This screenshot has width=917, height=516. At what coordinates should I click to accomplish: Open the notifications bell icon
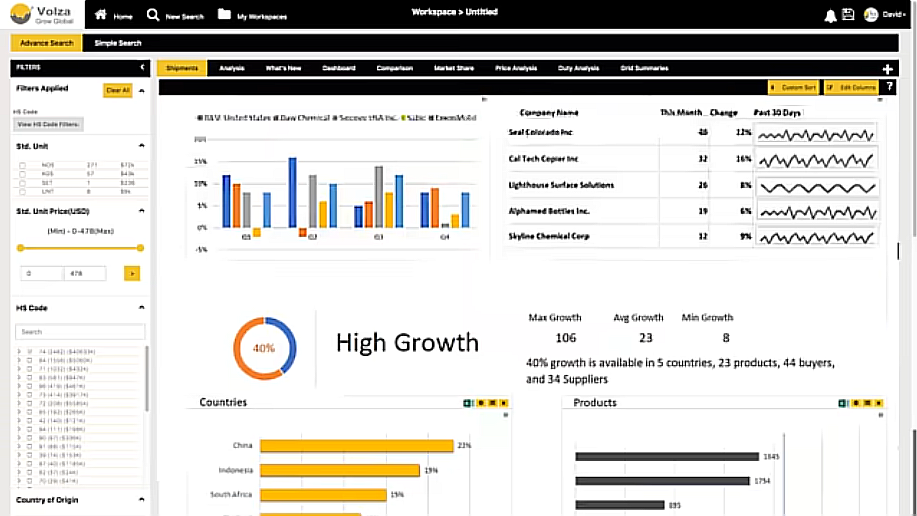tap(830, 16)
